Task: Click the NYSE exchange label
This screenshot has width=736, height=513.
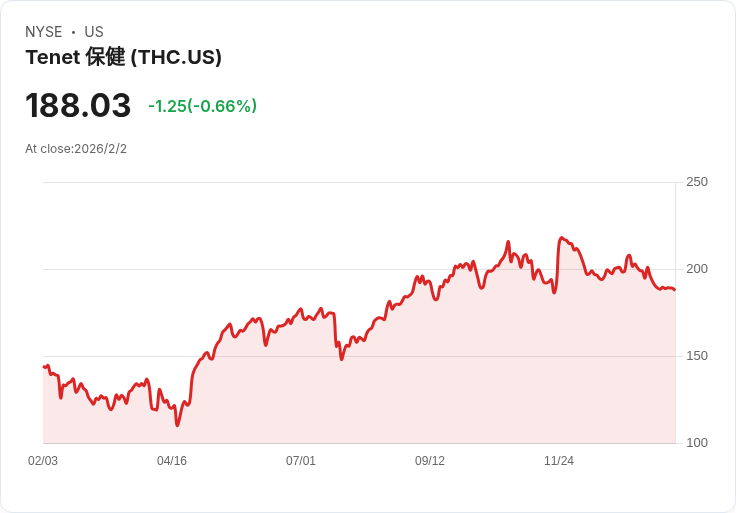Action: tap(44, 32)
